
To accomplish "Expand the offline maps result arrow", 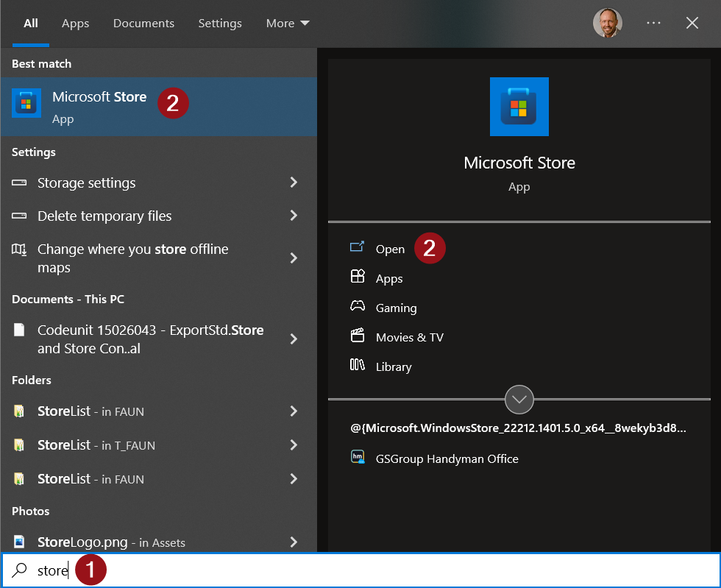I will pyautogui.click(x=294, y=258).
